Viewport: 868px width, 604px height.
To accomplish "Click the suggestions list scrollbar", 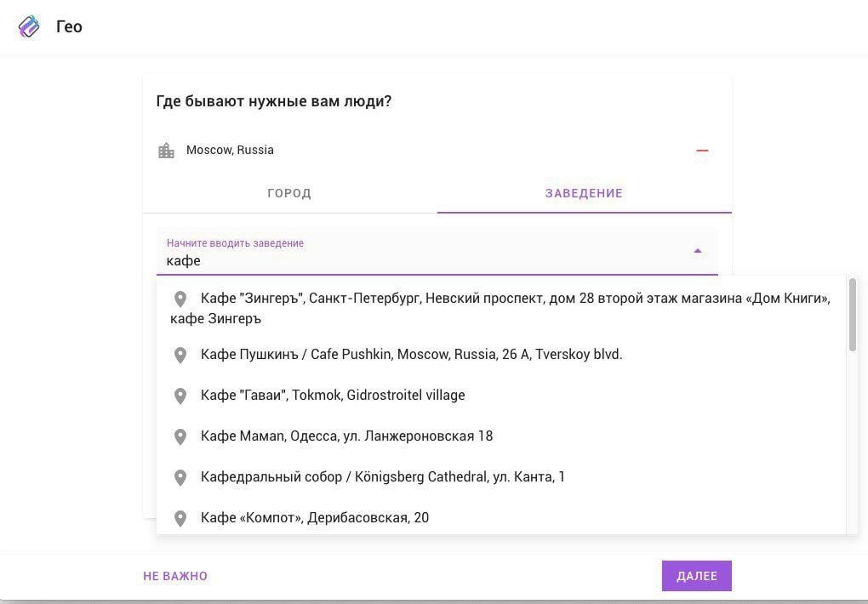I will (853, 315).
